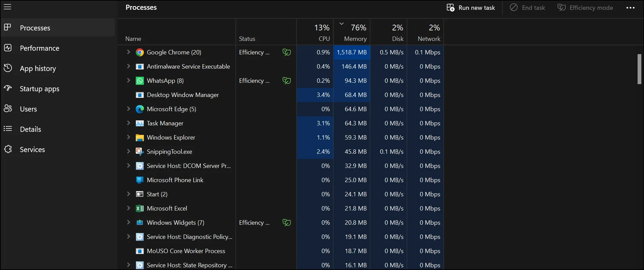Expand Service Host: DCOM Server process group

click(x=128, y=166)
